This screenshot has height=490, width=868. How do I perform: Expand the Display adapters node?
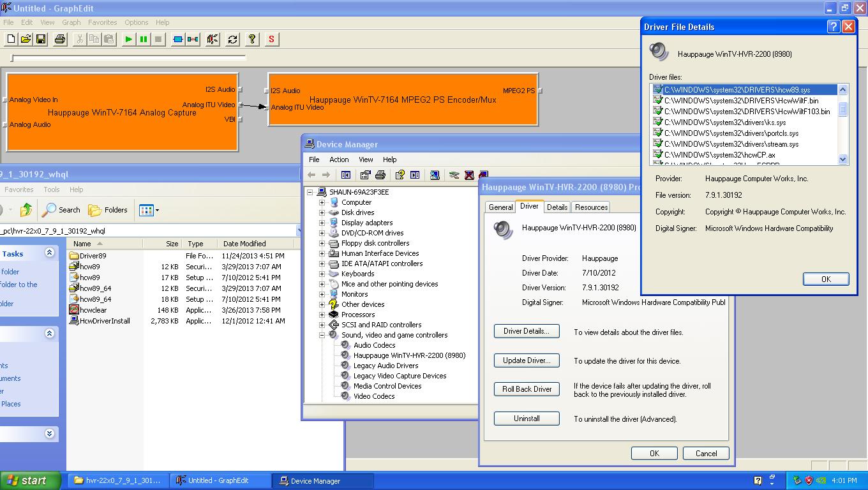(322, 223)
